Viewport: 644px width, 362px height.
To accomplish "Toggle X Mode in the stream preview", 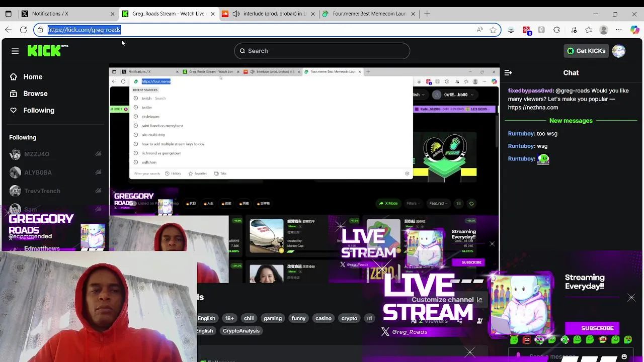I will pos(389,204).
